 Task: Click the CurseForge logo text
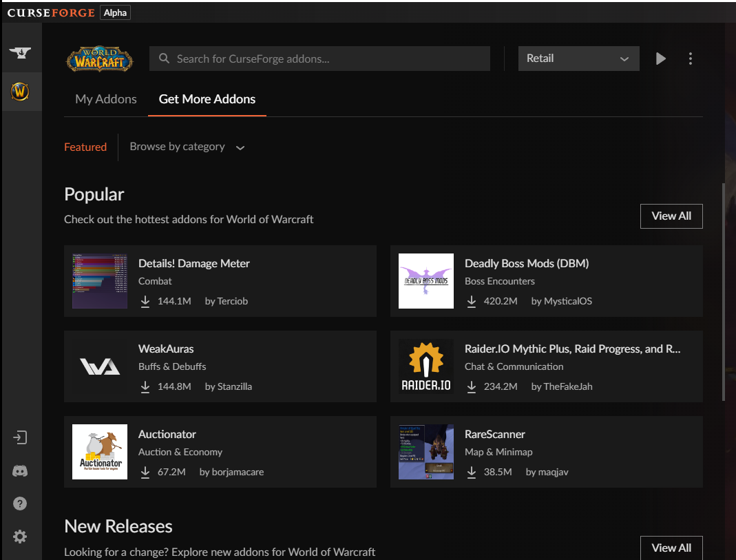[x=51, y=12]
